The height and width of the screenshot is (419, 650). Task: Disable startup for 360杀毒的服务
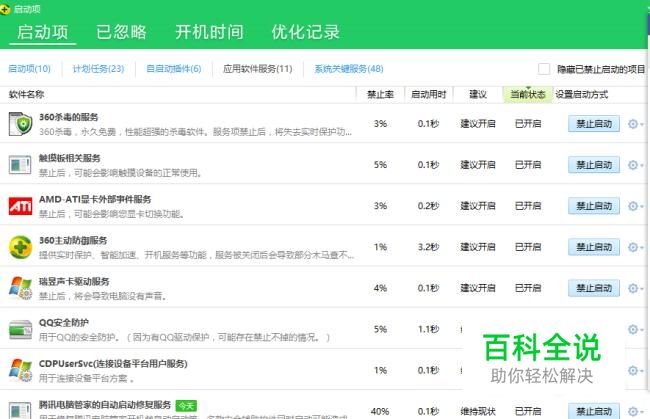tap(594, 124)
